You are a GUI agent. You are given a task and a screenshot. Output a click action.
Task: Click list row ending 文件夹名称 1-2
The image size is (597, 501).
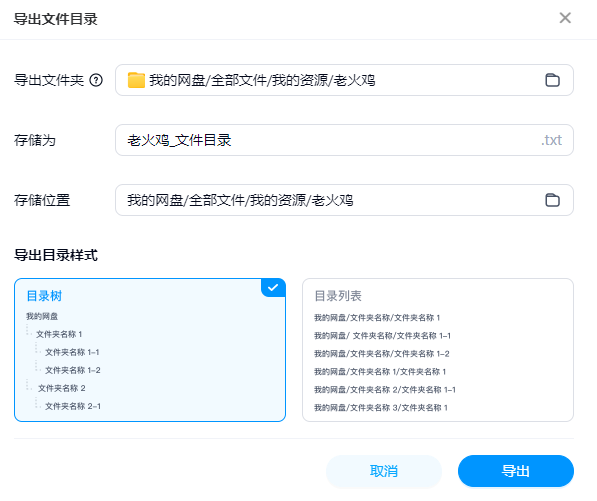point(382,354)
